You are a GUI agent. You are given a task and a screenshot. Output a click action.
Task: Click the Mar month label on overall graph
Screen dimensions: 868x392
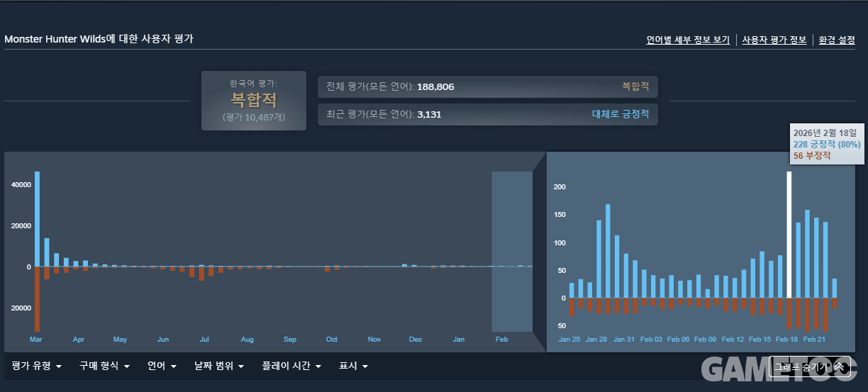pyautogui.click(x=36, y=340)
